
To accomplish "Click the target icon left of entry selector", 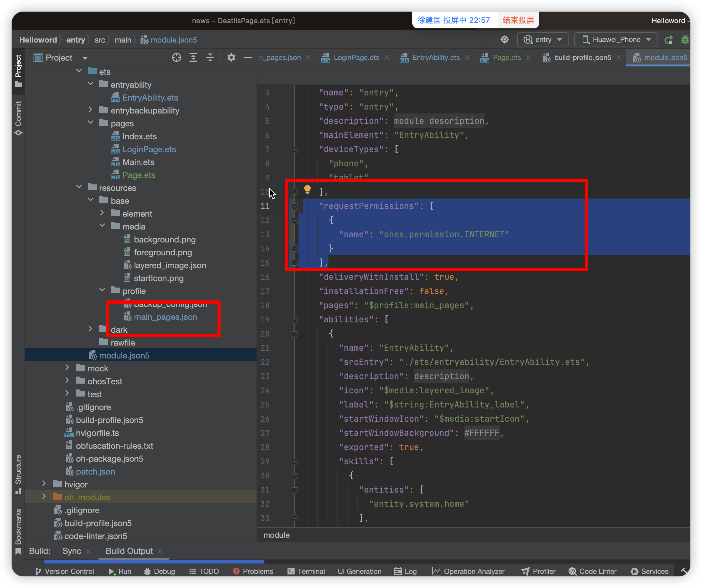I will [504, 39].
